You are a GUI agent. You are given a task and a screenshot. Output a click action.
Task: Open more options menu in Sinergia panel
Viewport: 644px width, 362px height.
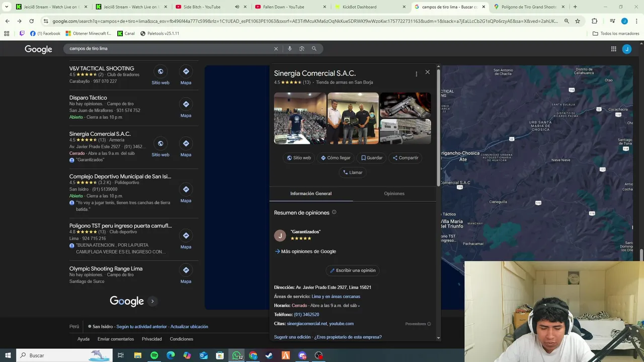pos(416,74)
